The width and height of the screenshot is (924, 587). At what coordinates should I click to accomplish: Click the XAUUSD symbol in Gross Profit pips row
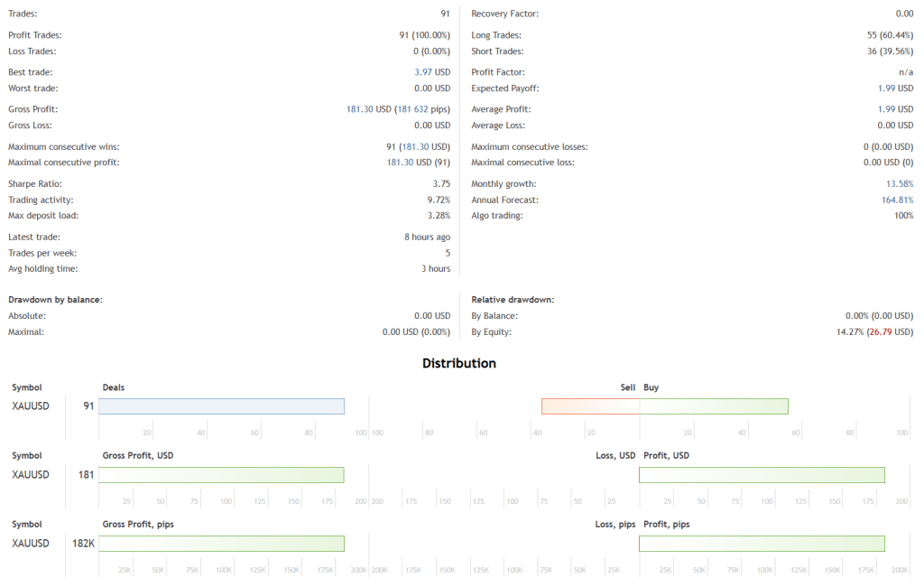tap(30, 543)
